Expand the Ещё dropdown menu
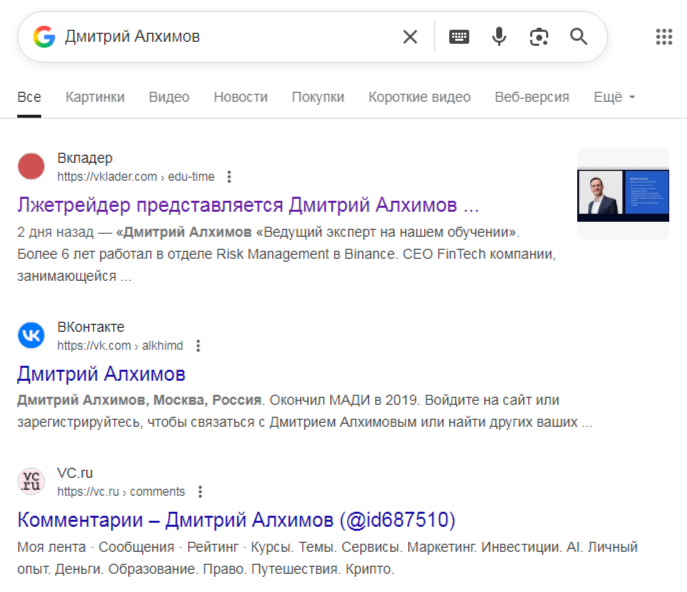Image resolution: width=687 pixels, height=592 pixels. click(614, 97)
